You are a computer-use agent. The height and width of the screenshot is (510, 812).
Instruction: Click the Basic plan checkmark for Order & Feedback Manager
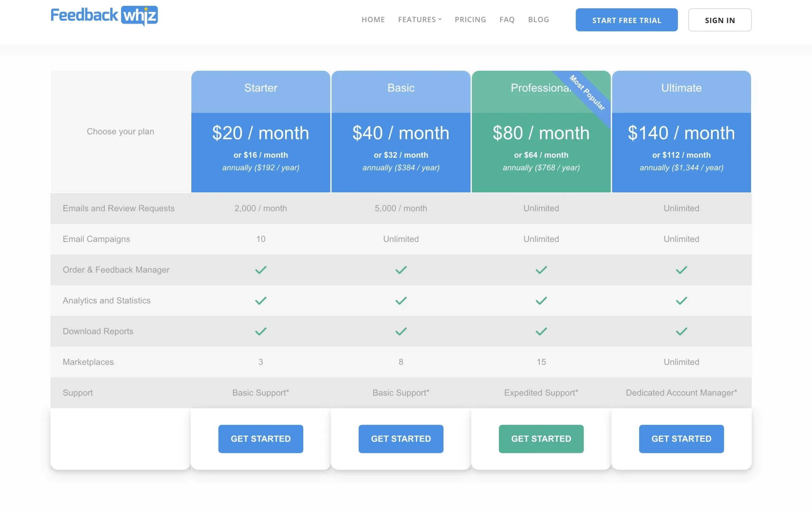click(401, 270)
